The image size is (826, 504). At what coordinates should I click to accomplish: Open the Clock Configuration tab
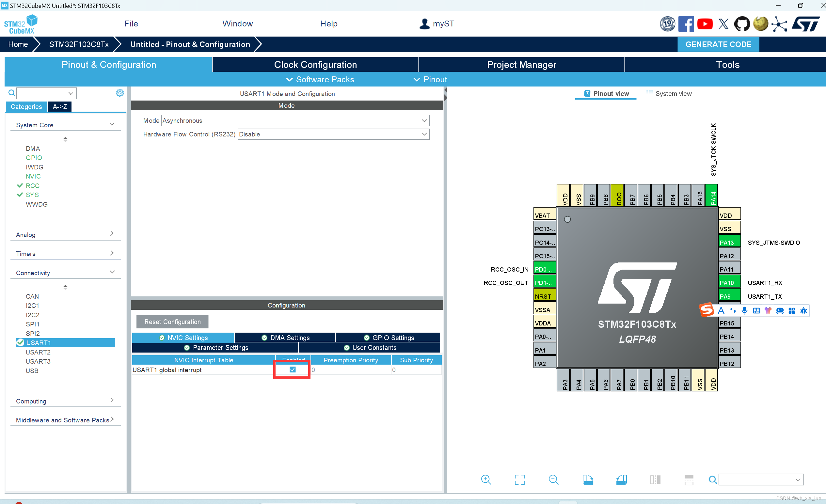tap(315, 65)
